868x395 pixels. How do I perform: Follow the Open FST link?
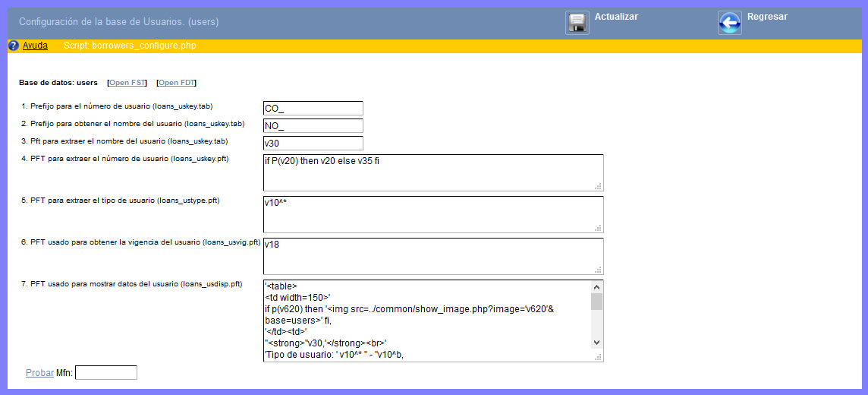click(x=127, y=83)
